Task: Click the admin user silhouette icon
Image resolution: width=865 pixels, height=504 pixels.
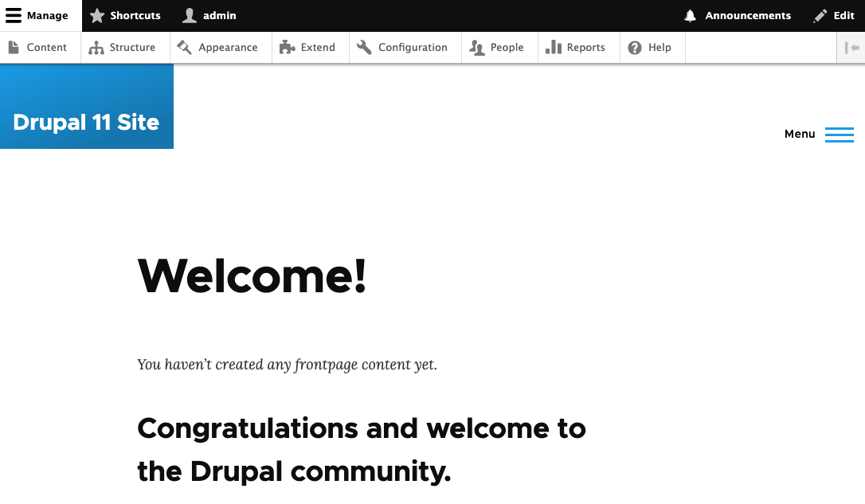Action: coord(190,16)
